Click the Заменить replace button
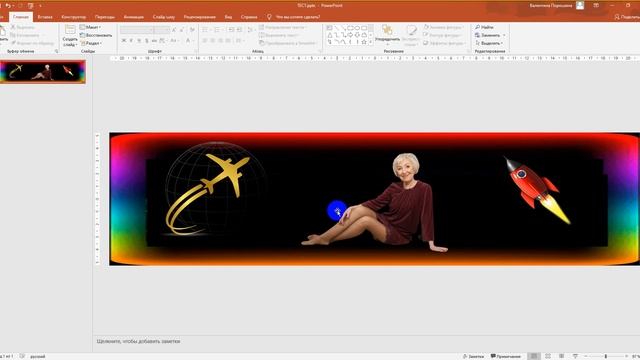The image size is (640, 360). click(490, 35)
